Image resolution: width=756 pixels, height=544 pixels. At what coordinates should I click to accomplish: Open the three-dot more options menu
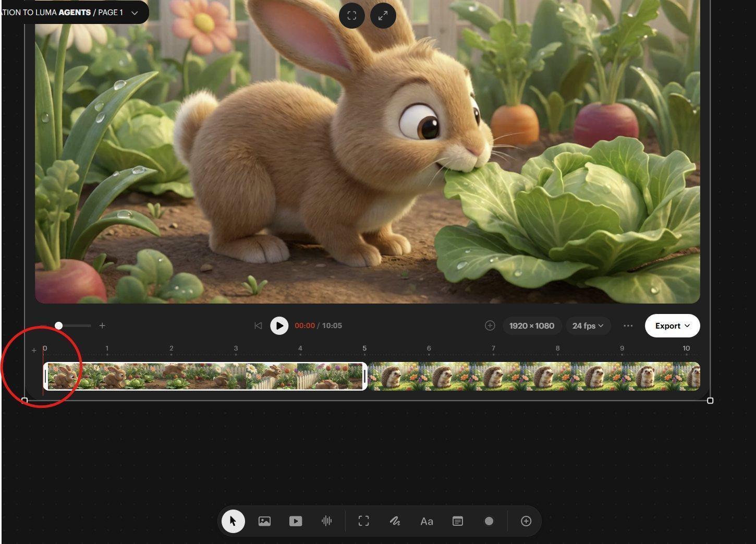pos(628,325)
